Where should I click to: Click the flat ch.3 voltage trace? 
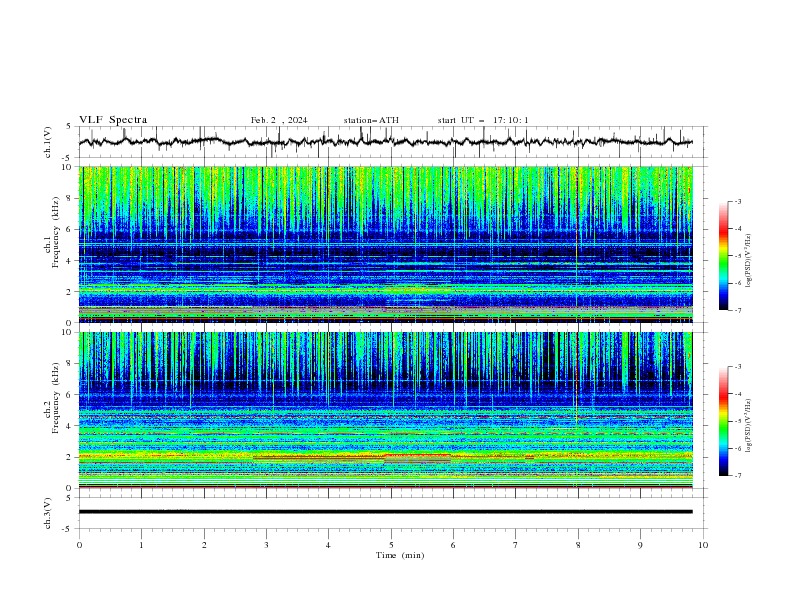385,512
